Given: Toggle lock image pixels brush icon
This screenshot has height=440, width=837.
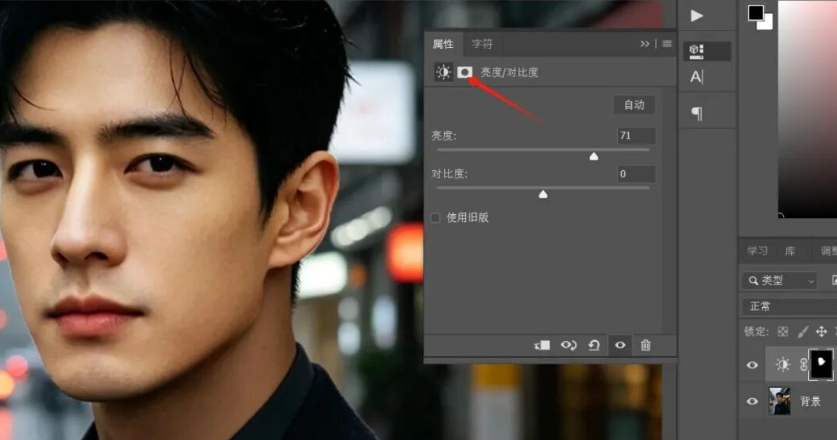Looking at the screenshot, I should (x=802, y=332).
